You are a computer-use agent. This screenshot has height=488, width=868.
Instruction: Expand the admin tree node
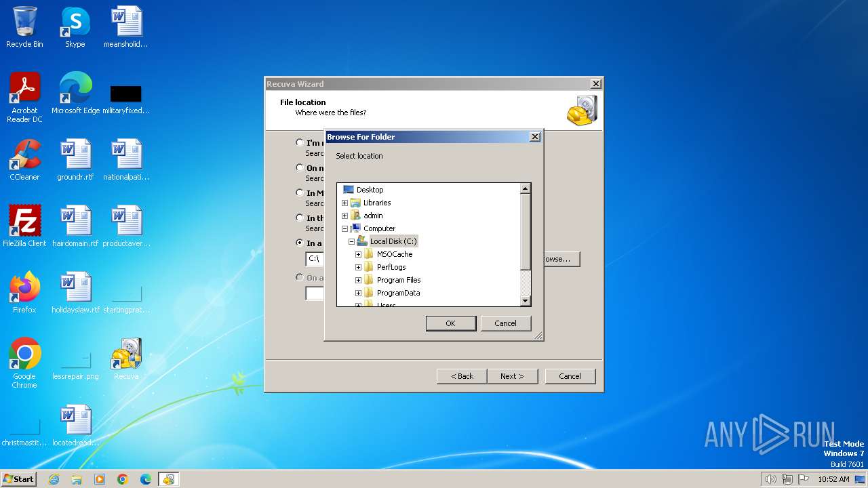(344, 216)
